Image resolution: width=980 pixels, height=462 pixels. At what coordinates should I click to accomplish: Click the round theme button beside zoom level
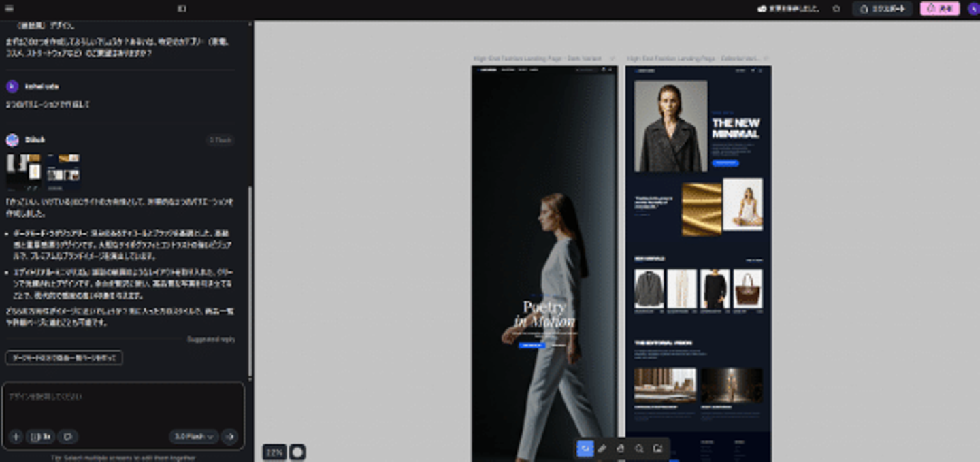(x=297, y=452)
